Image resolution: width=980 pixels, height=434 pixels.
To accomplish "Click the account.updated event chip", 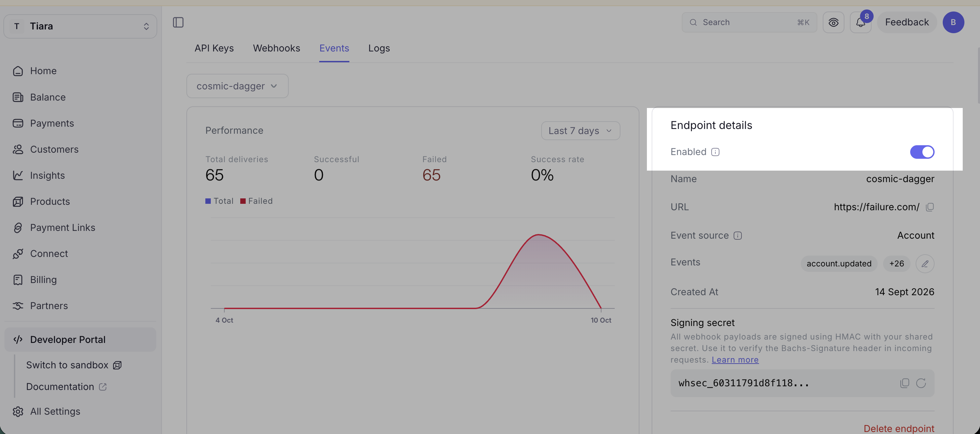I will coord(839,264).
